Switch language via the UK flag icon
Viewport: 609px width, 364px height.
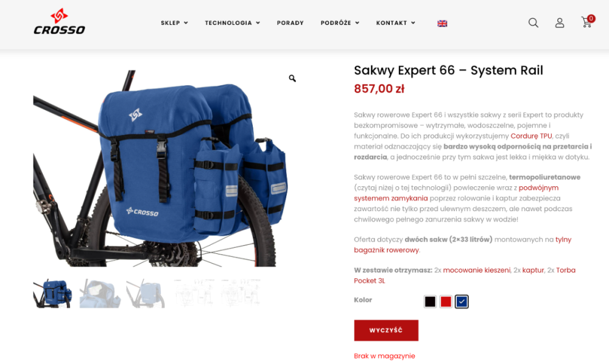(442, 23)
